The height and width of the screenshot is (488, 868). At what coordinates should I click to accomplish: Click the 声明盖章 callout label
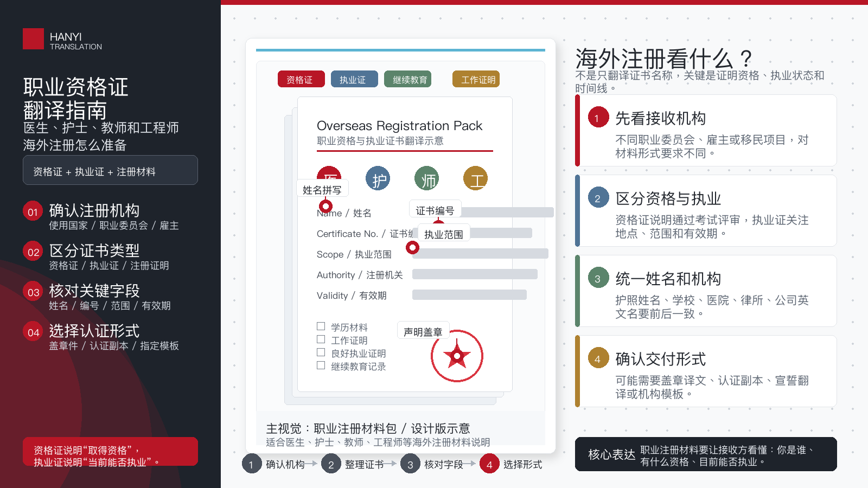(x=423, y=331)
